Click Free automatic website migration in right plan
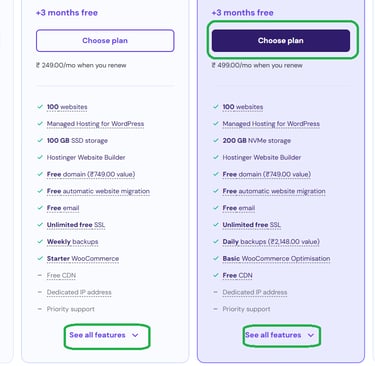 point(274,191)
